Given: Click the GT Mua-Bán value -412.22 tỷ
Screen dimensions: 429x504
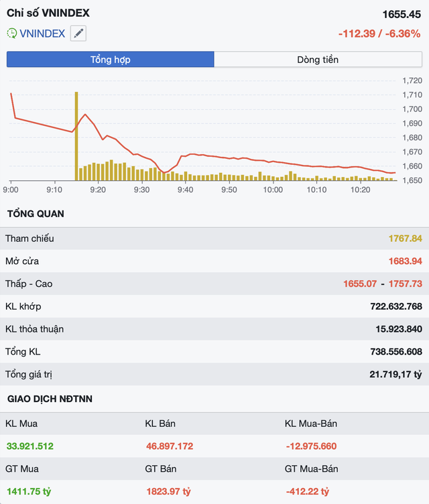Looking at the screenshot, I should [x=306, y=492].
